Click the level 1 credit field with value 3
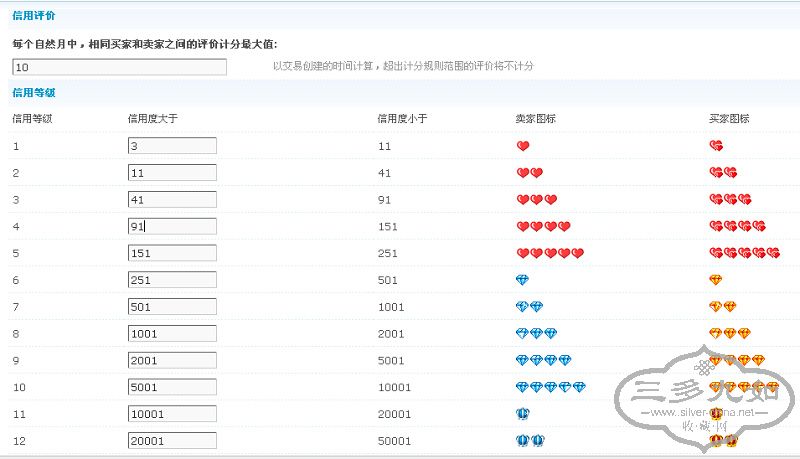Image resolution: width=800 pixels, height=459 pixels. click(172, 146)
